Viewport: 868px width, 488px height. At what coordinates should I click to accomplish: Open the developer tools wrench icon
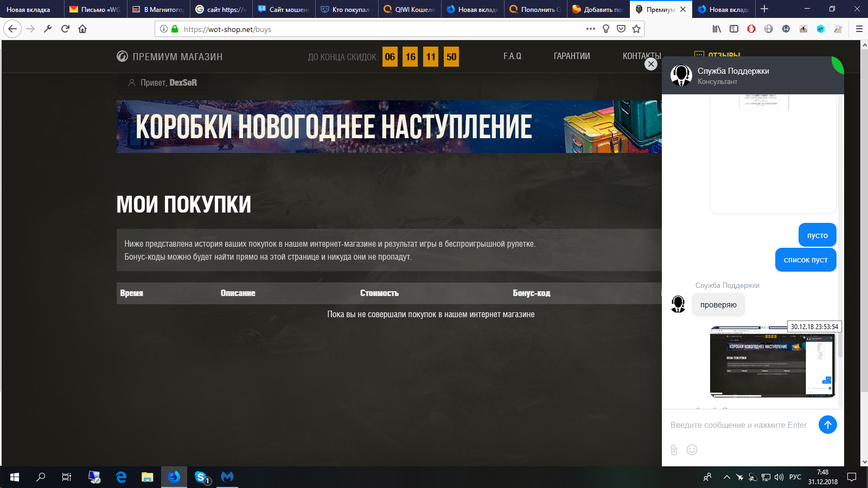pyautogui.click(x=48, y=29)
